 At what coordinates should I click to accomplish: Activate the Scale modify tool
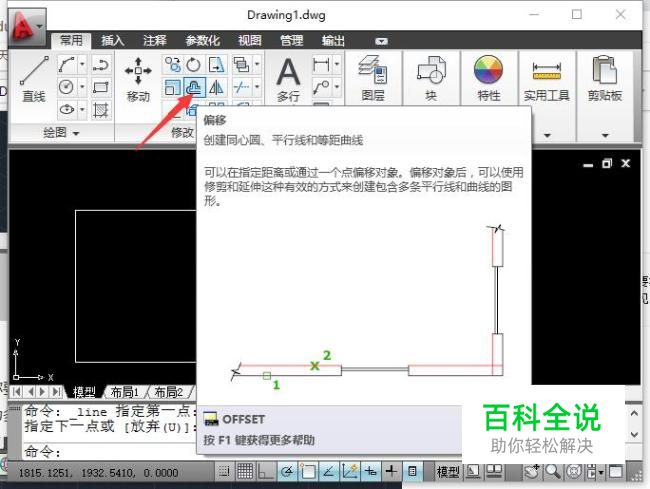(x=172, y=87)
